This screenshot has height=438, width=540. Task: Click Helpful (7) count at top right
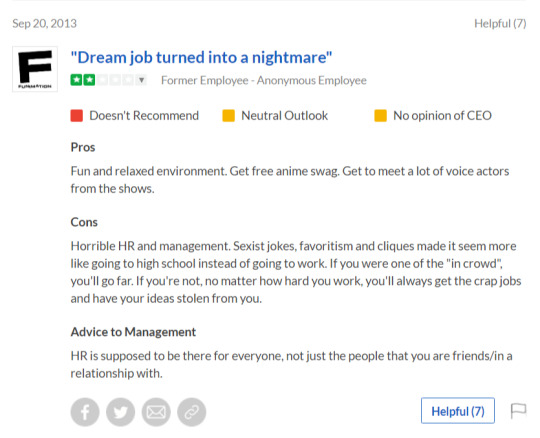pos(500,23)
